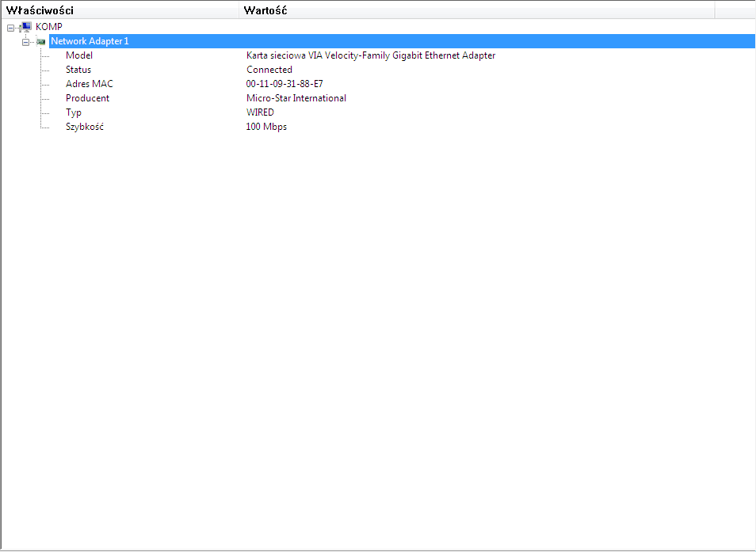Click the Connected status value
Image resolution: width=756 pixels, height=552 pixels.
[x=269, y=70]
